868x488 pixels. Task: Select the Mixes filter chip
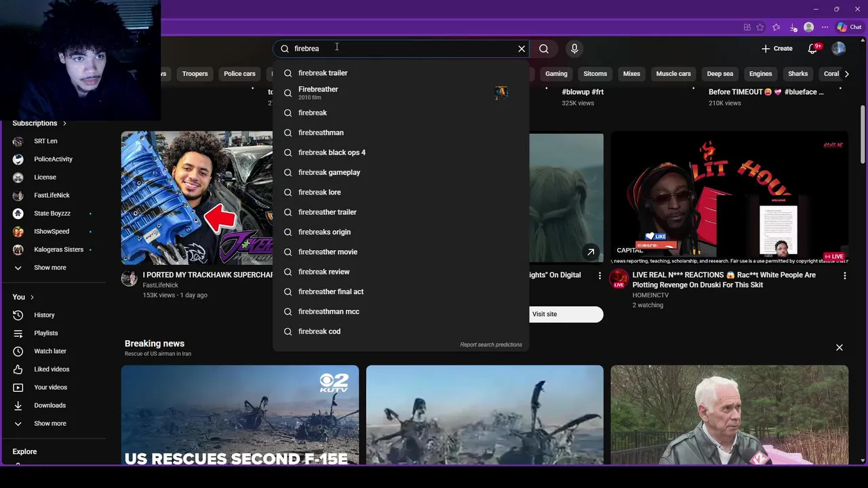(x=631, y=74)
